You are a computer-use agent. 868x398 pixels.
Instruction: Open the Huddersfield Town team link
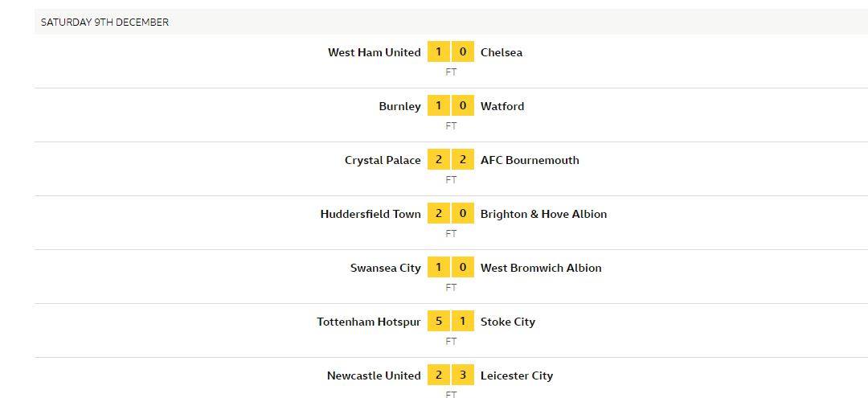click(x=371, y=214)
